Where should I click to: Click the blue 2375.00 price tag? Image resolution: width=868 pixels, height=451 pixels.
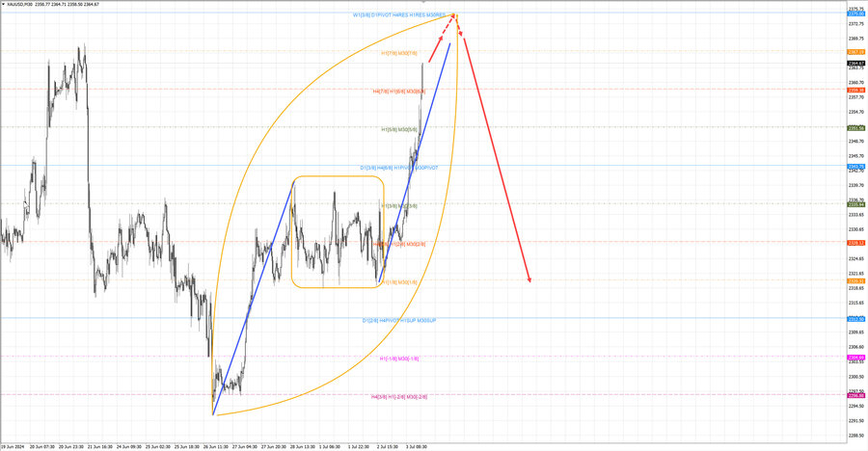[855, 13]
